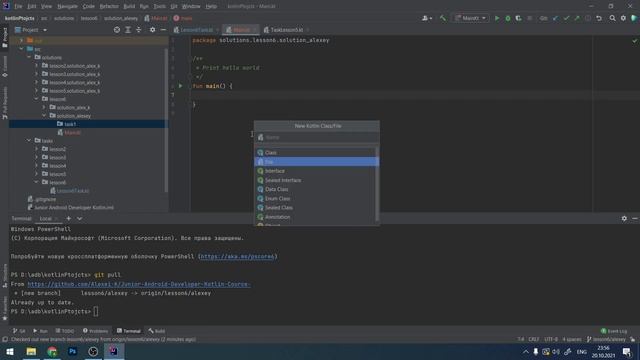The height and width of the screenshot is (360, 640).
Task: Click run gutter arrow beside fun main
Action: pos(180,86)
